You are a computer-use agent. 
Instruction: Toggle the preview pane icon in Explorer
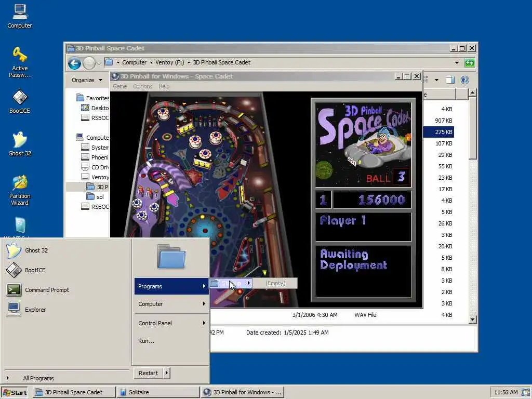click(x=450, y=79)
